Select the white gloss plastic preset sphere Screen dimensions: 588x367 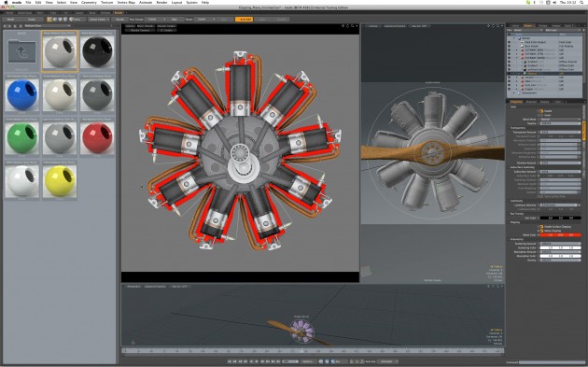pyautogui.click(x=22, y=180)
